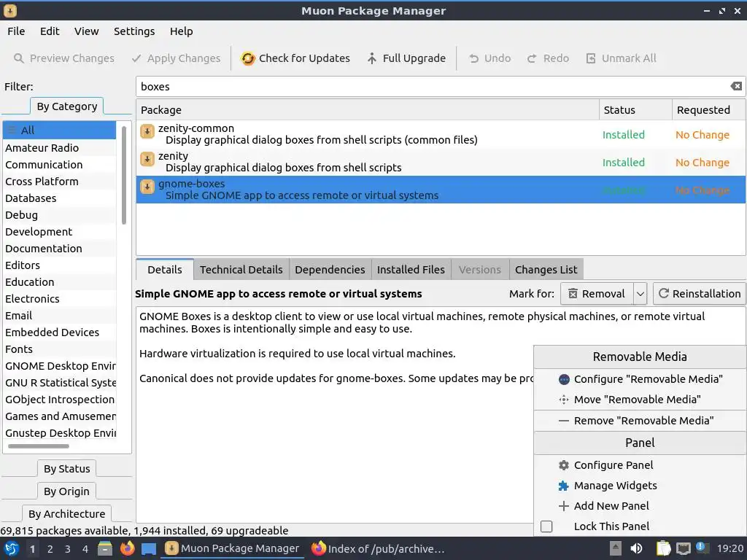
Task: Click the Muon icon in the title bar
Action: (10, 10)
